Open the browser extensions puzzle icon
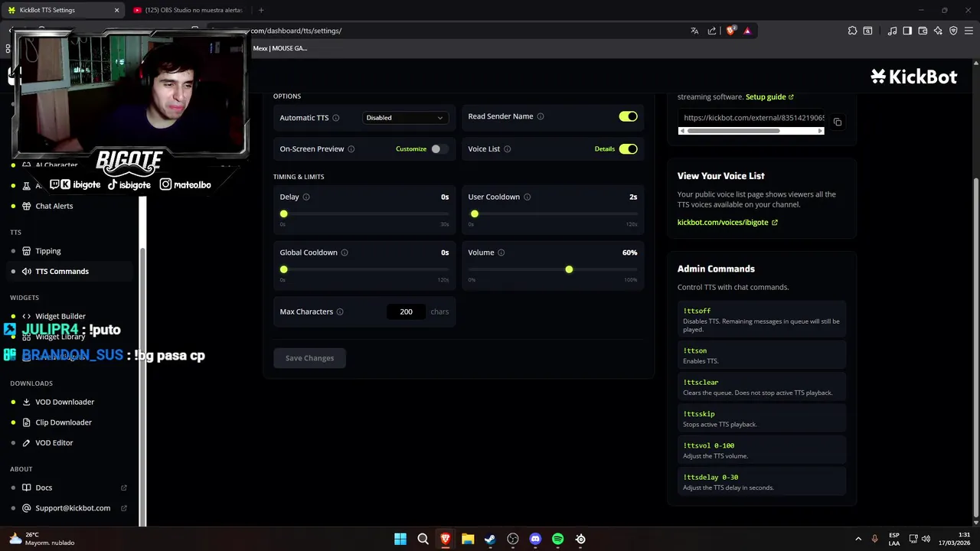 852,31
